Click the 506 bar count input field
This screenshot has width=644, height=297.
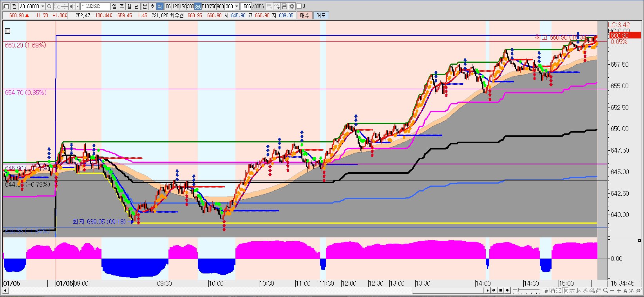point(246,6)
